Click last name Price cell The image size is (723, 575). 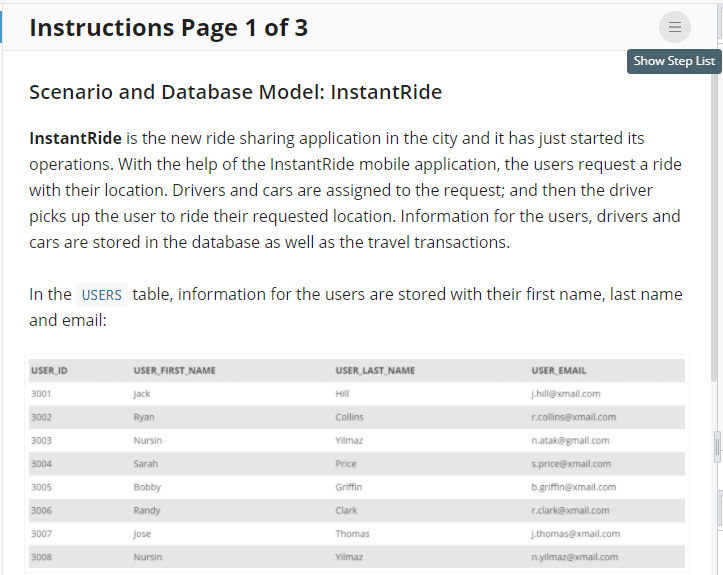346,464
